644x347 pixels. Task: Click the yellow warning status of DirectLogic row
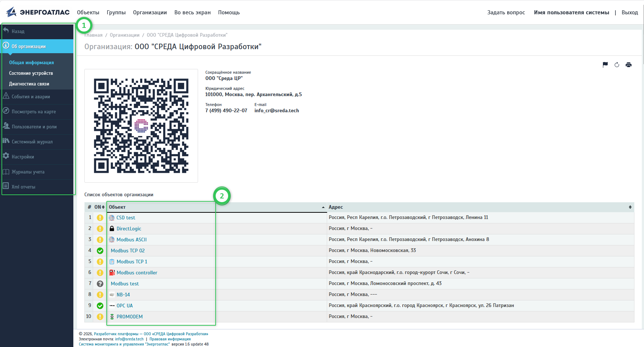[x=100, y=229]
